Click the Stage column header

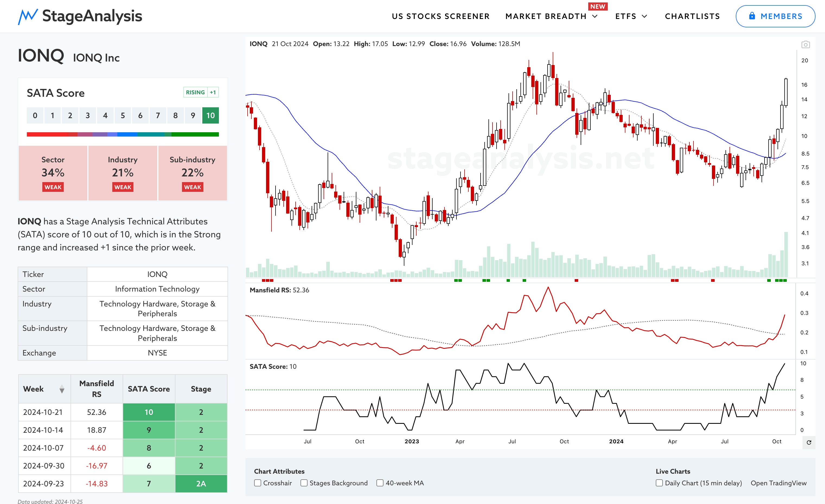click(201, 389)
